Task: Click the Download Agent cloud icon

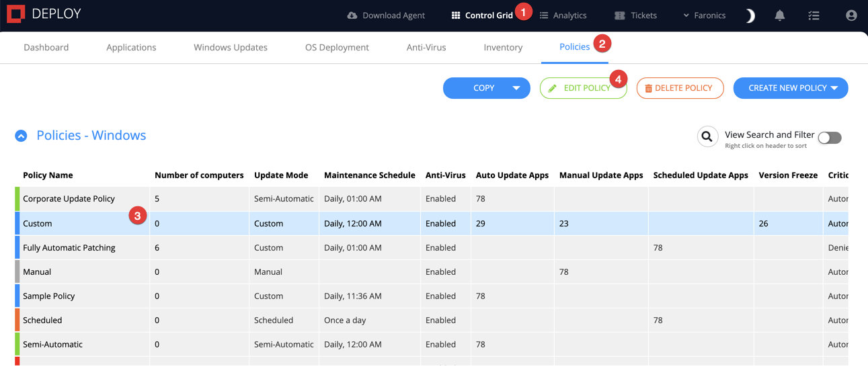Action: point(352,15)
